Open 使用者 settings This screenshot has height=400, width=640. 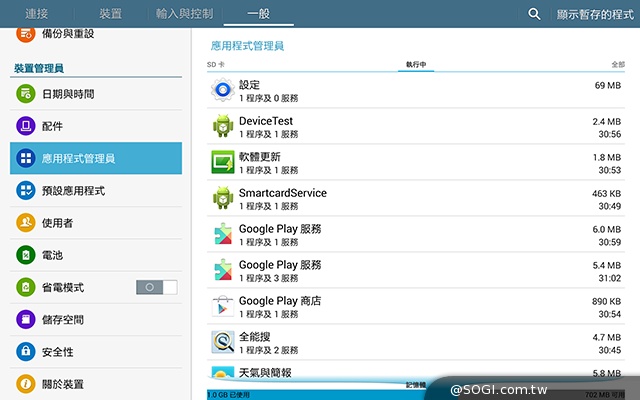(96, 223)
